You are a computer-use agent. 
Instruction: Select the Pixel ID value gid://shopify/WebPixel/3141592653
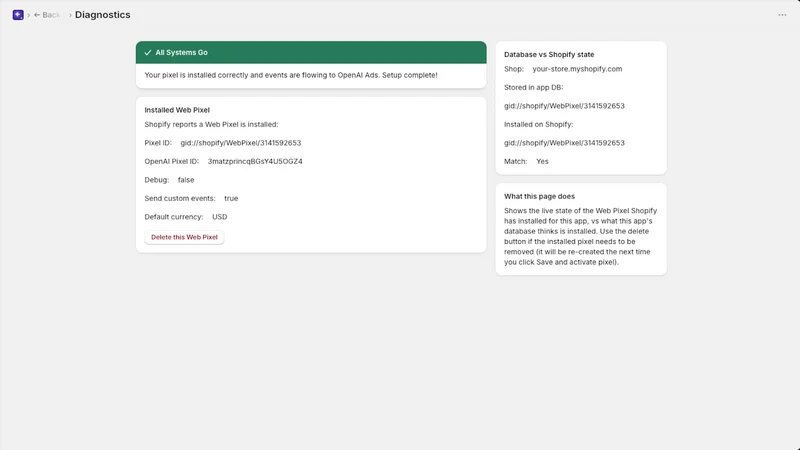241,143
